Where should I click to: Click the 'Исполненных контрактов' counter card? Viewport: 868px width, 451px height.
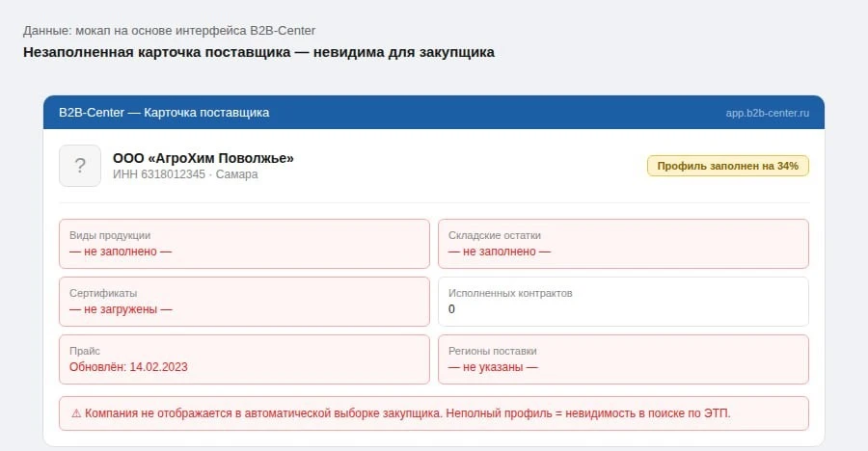click(x=623, y=302)
